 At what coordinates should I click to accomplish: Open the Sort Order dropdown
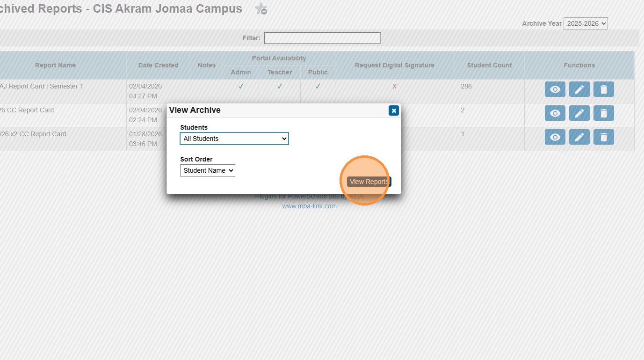click(x=208, y=170)
